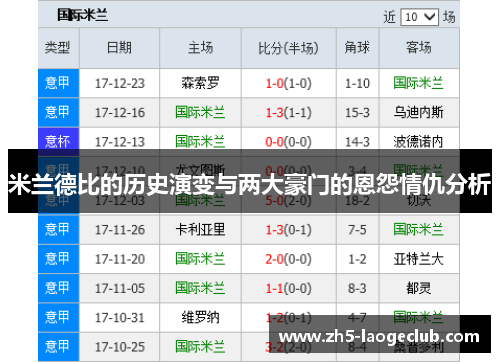The width and height of the screenshot is (500, 362).
Task: Click corner count 8-3
Action: coord(357,289)
